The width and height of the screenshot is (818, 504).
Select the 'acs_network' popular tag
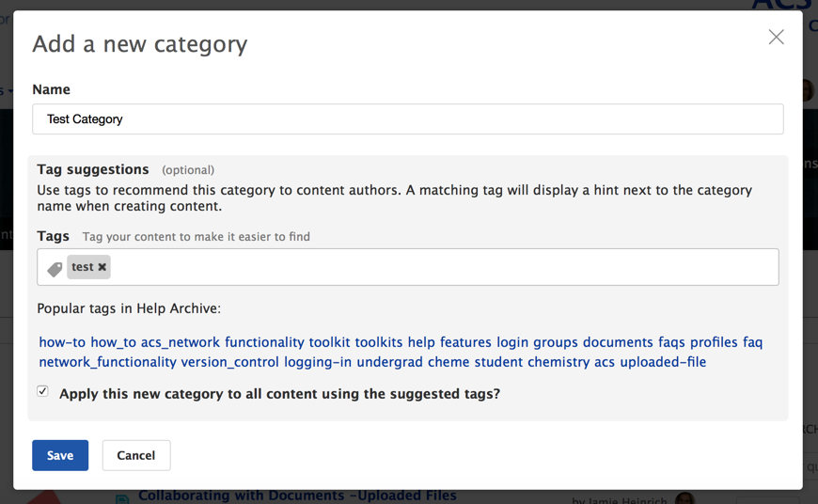click(181, 342)
